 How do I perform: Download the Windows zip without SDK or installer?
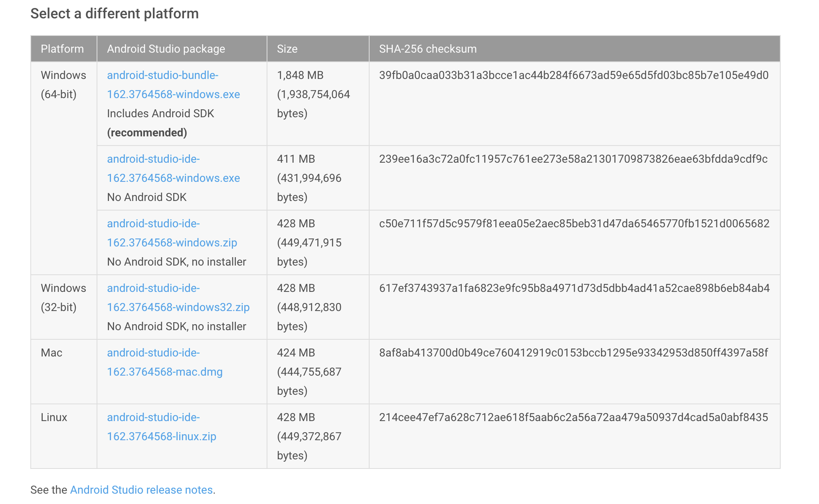[172, 233]
